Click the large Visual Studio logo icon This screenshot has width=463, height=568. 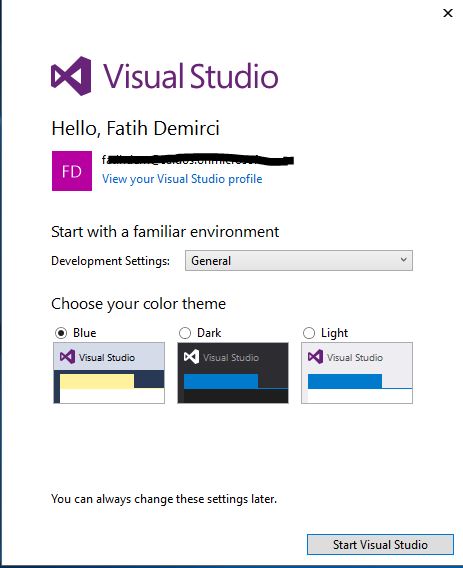(x=71, y=76)
